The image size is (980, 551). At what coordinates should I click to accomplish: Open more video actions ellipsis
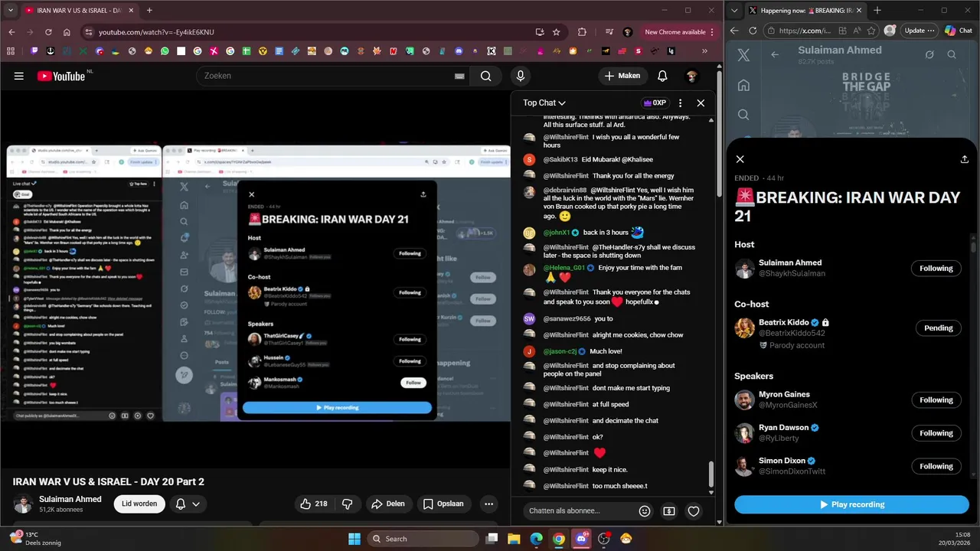tap(488, 504)
